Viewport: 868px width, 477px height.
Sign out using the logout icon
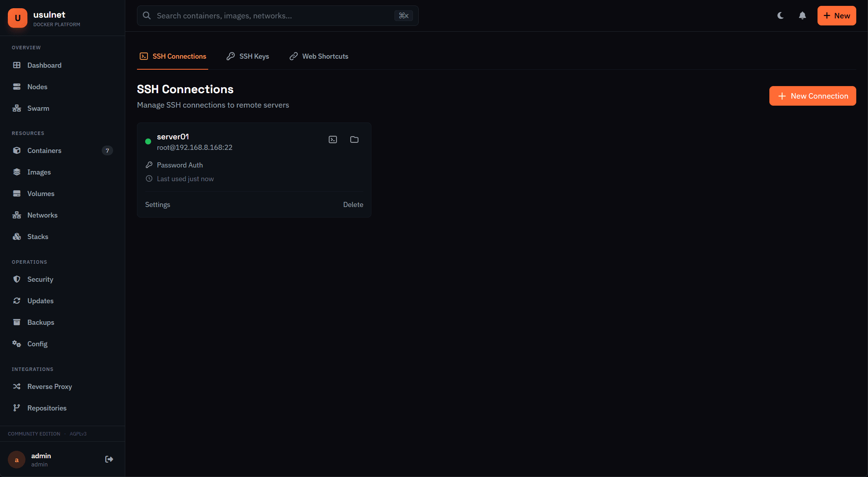coord(108,459)
